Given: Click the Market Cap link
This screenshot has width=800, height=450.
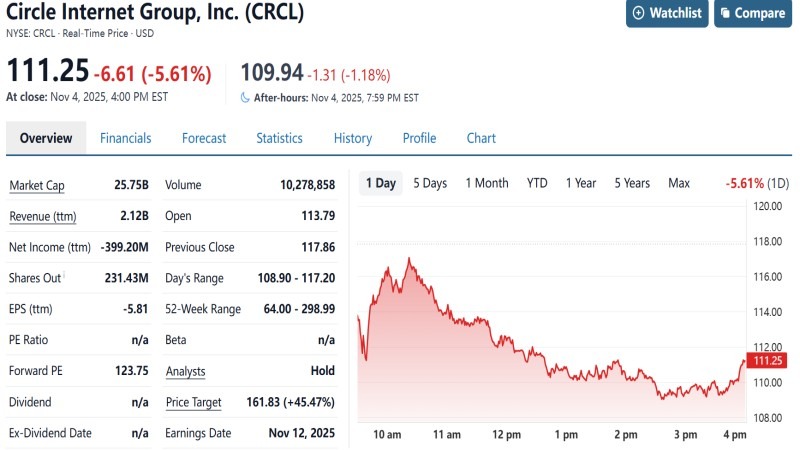Looking at the screenshot, I should pyautogui.click(x=37, y=185).
